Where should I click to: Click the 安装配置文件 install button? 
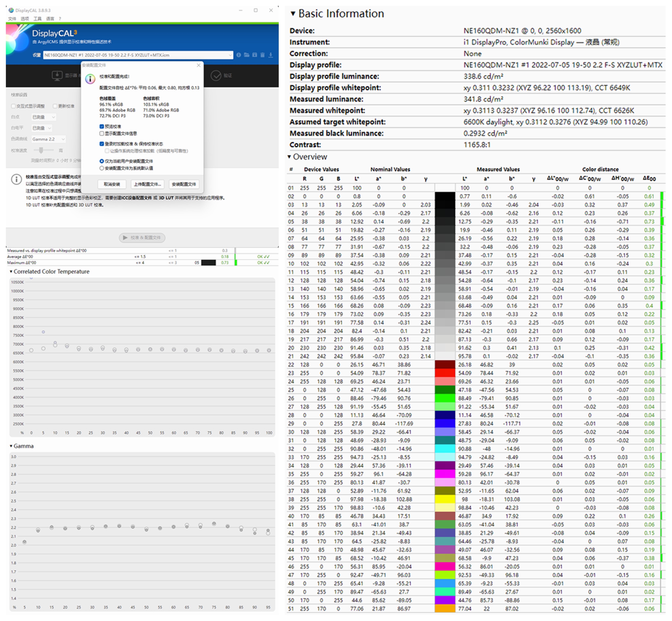click(184, 184)
